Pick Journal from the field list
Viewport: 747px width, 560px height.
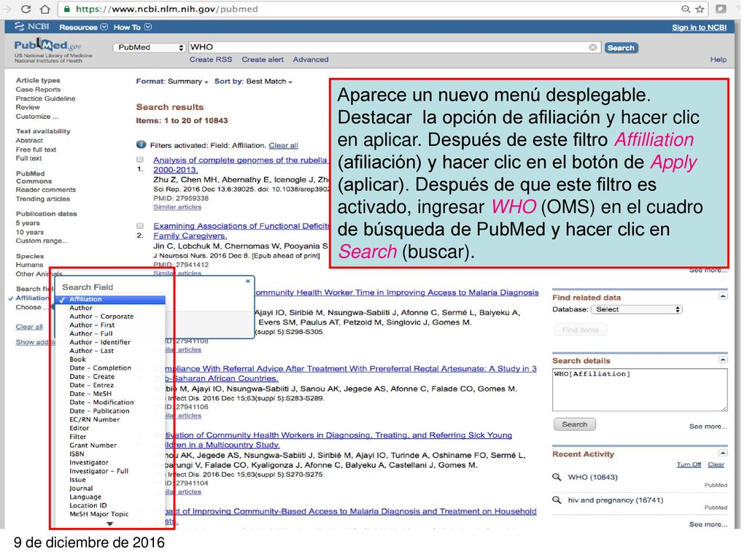[81, 488]
